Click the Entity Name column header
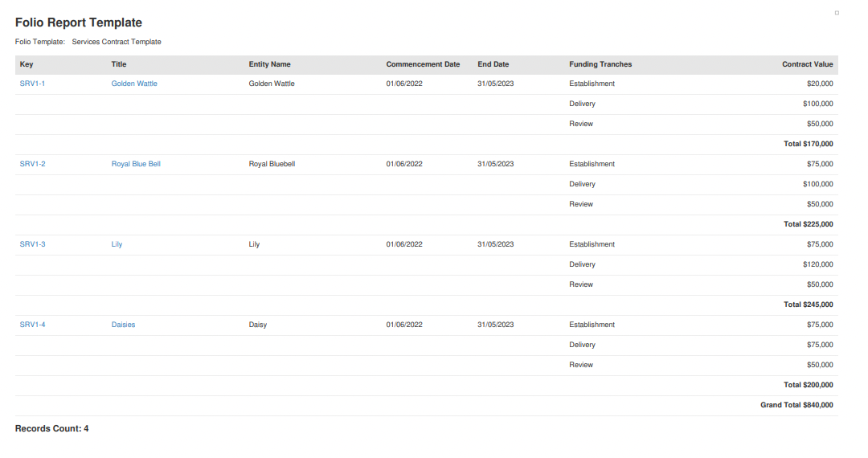This screenshot has width=868, height=458. pyautogui.click(x=269, y=64)
